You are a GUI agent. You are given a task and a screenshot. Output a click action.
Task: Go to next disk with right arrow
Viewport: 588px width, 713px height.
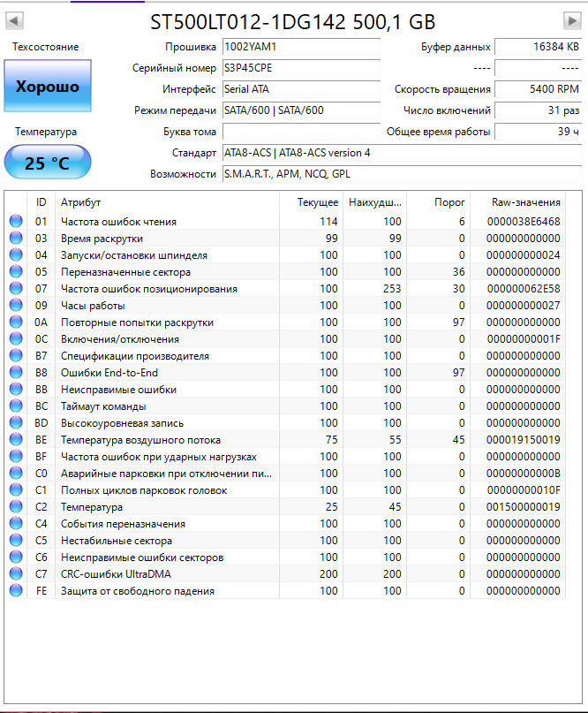[x=571, y=20]
